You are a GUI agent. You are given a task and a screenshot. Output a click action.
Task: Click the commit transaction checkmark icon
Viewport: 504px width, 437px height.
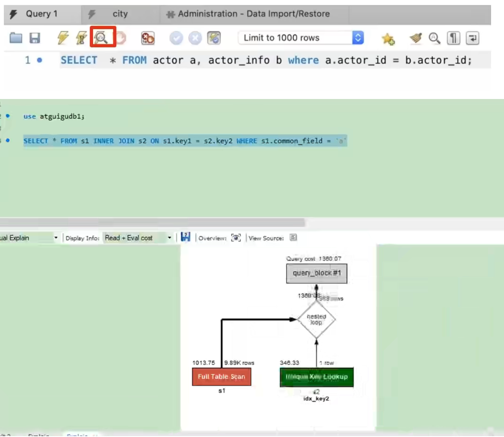click(176, 38)
